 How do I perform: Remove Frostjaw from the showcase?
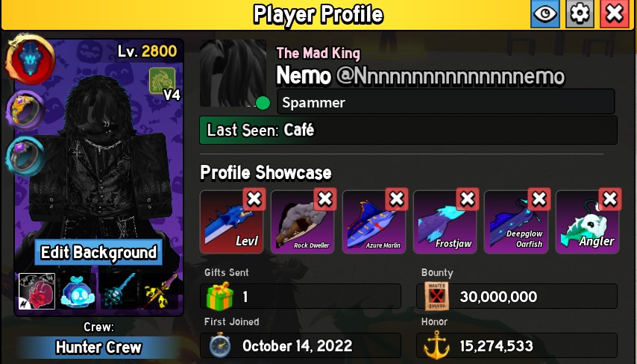click(x=468, y=199)
